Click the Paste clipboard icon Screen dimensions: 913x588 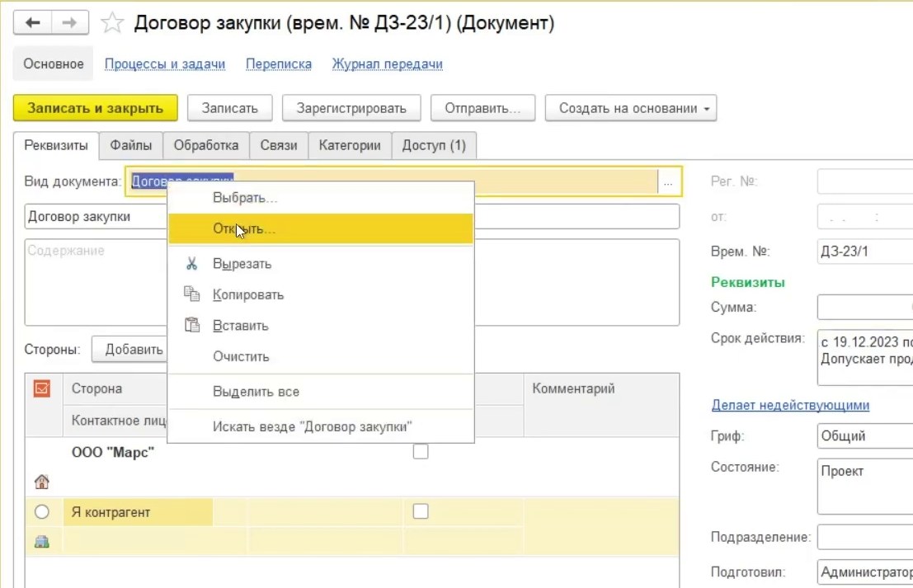pos(191,326)
